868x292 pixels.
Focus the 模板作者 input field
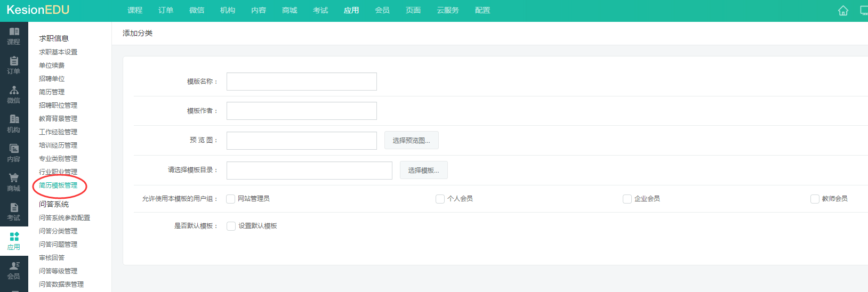[301, 111]
